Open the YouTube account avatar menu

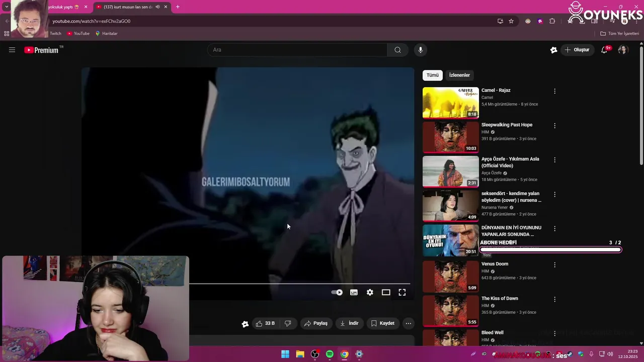(x=623, y=50)
